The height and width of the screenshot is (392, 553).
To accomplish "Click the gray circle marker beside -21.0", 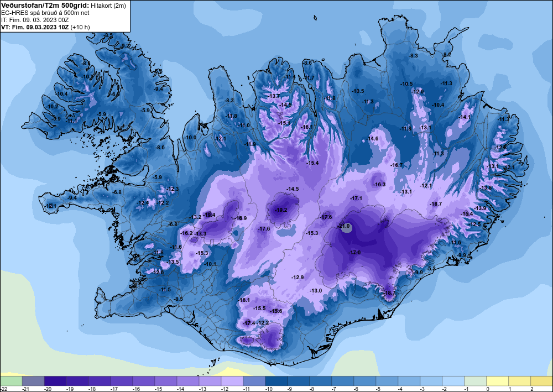I will click(347, 227).
